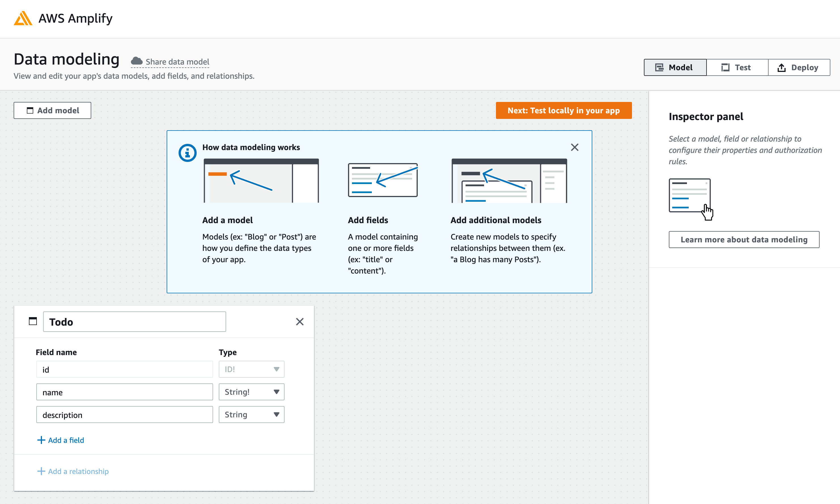Click the Todo model window icon
This screenshot has width=840, height=504.
click(33, 321)
